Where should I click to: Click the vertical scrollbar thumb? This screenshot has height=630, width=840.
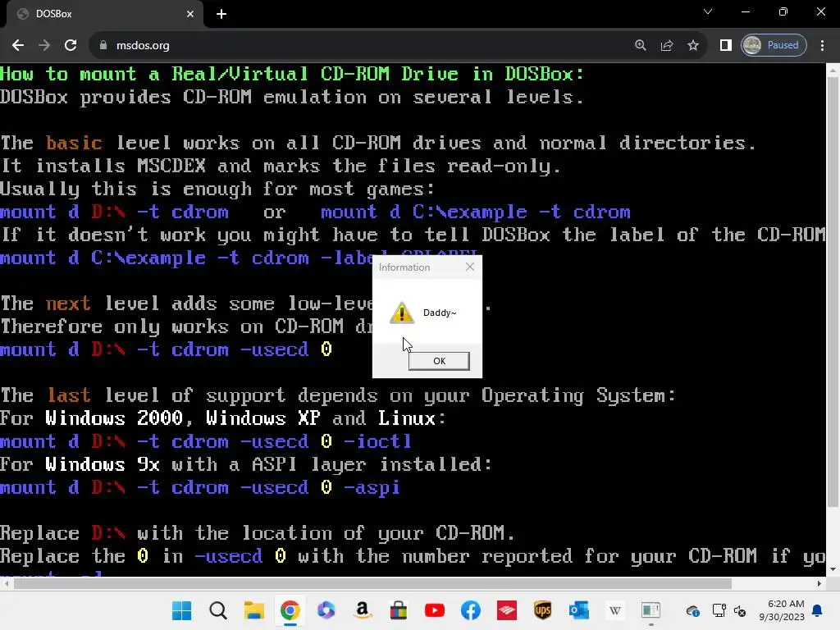[x=833, y=291]
